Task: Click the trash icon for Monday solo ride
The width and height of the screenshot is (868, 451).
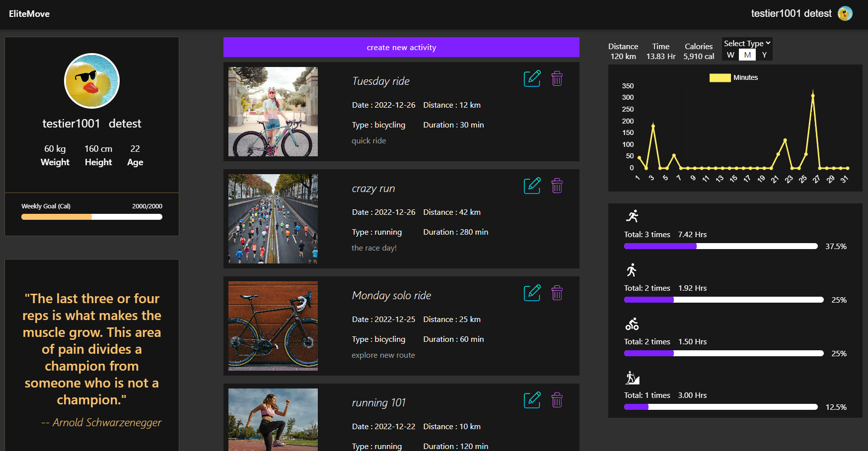Action: pyautogui.click(x=557, y=293)
